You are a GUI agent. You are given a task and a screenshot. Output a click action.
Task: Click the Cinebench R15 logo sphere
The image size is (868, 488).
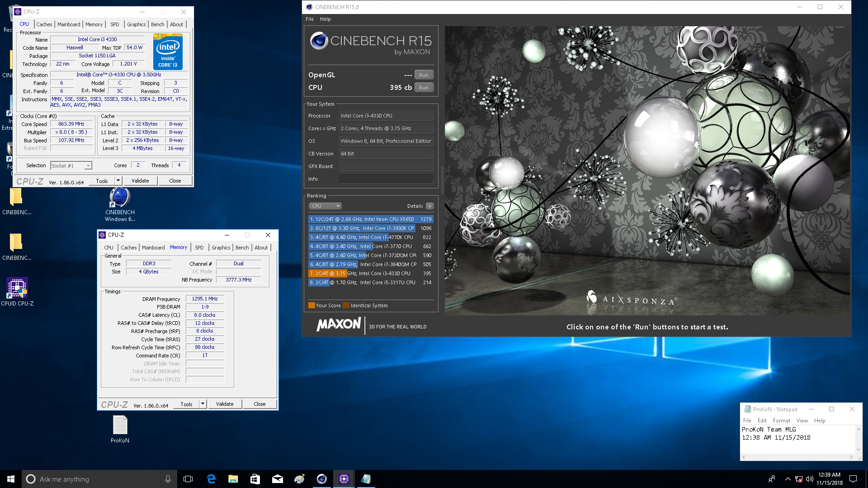pyautogui.click(x=319, y=41)
